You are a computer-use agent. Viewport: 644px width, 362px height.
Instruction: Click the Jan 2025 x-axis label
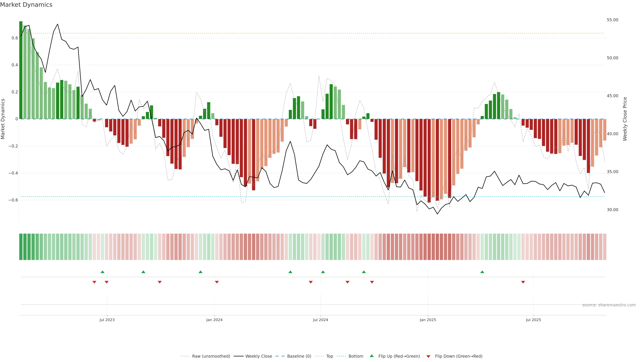pos(428,320)
